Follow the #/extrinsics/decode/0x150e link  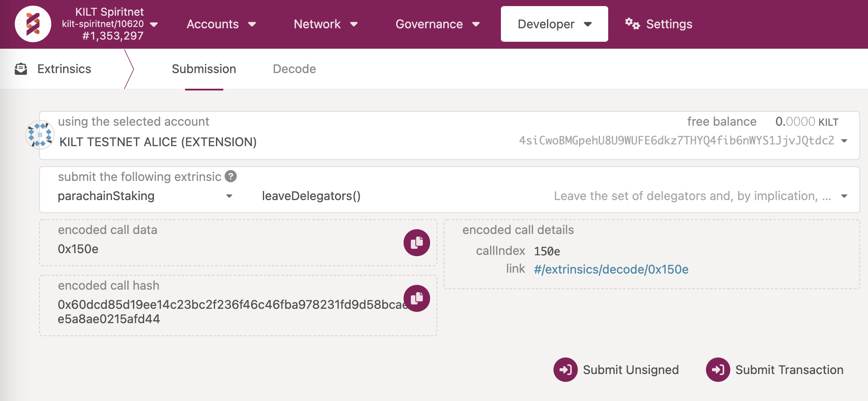(611, 270)
